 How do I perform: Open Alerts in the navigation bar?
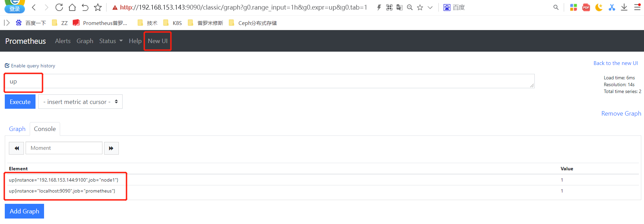tap(63, 41)
